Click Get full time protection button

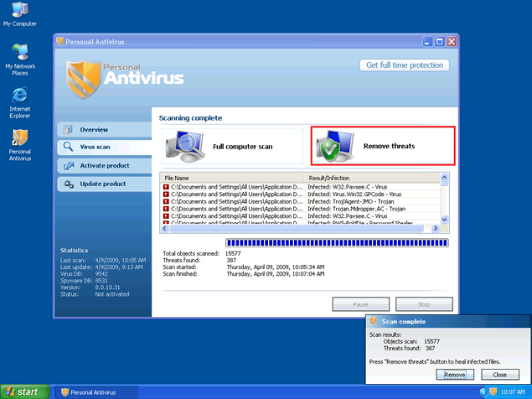406,65
